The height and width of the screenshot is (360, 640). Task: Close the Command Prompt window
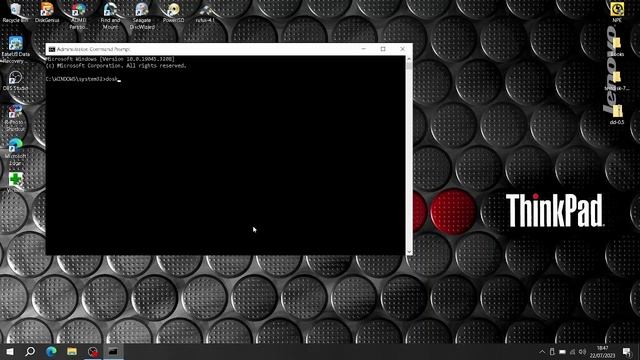[402, 49]
